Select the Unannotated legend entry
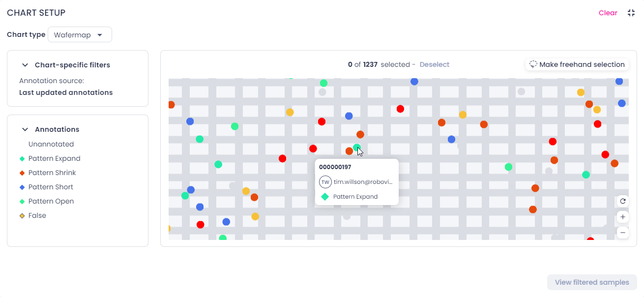Viewport: 644px width, 297px height. 51,145
